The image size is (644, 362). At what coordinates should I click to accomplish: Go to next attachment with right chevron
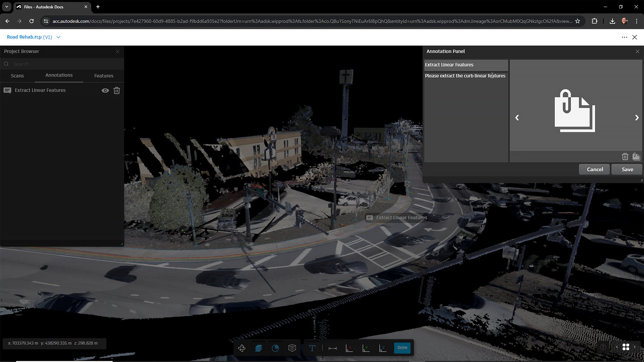(x=637, y=118)
